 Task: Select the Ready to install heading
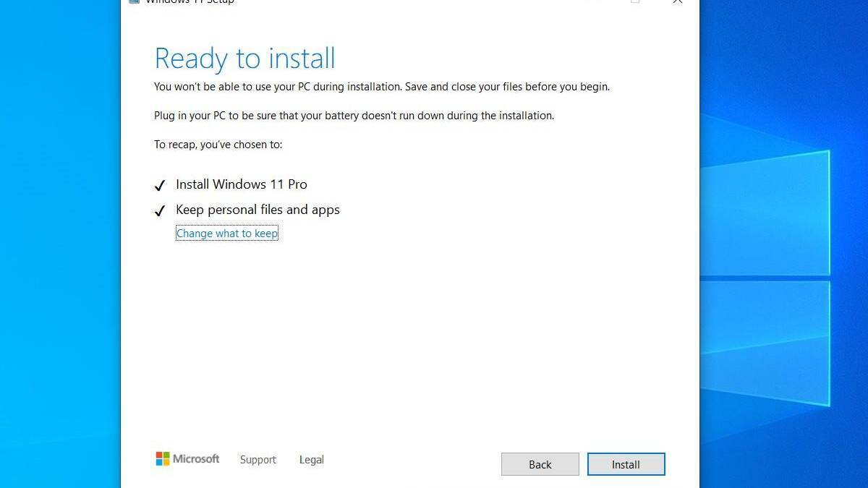coord(245,59)
